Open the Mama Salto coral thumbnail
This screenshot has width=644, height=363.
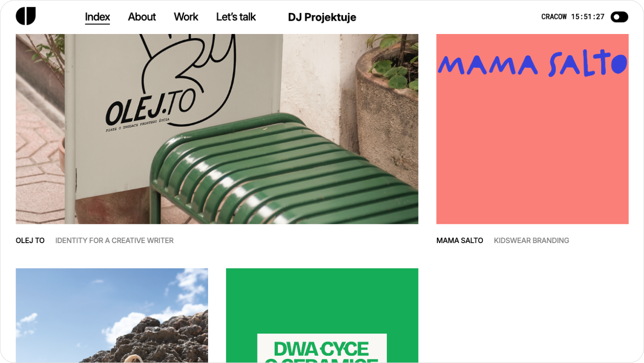pos(532,129)
